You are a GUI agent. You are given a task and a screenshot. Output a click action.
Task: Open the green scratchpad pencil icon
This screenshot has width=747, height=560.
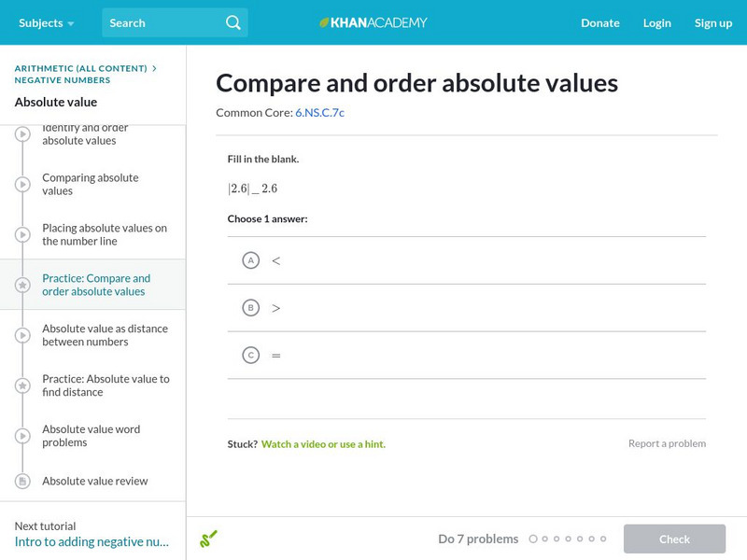208,539
